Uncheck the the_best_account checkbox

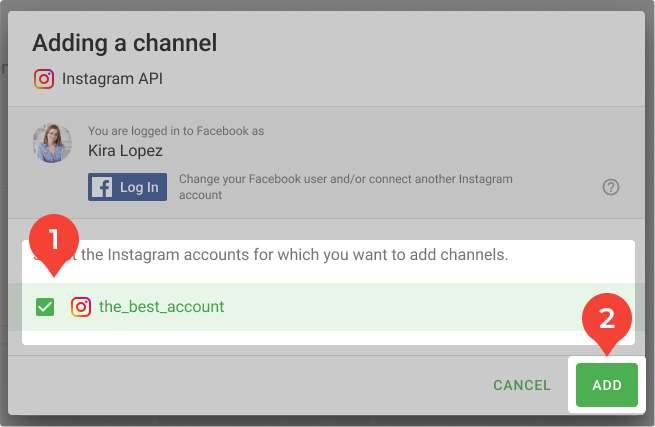(x=45, y=307)
